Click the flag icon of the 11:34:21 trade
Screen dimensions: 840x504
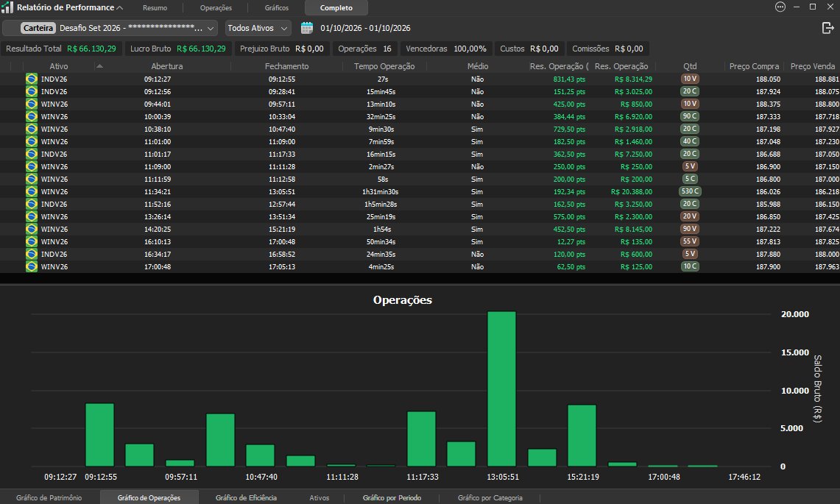click(x=32, y=192)
